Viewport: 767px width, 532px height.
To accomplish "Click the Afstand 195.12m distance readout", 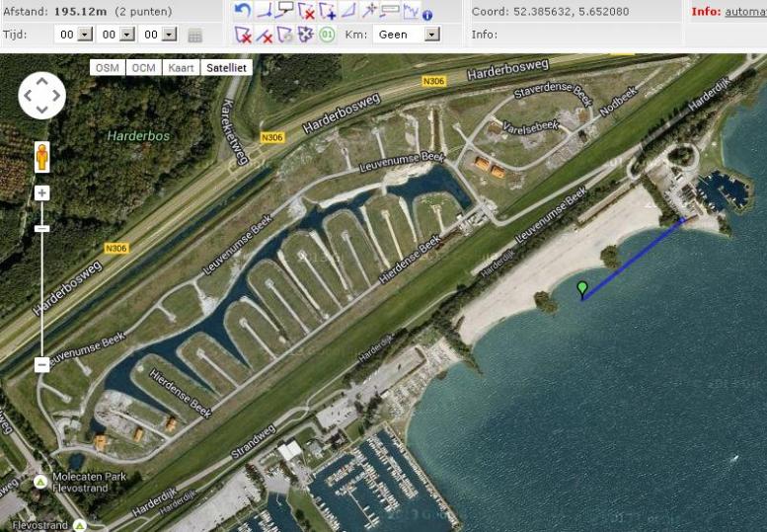I will click(x=88, y=11).
